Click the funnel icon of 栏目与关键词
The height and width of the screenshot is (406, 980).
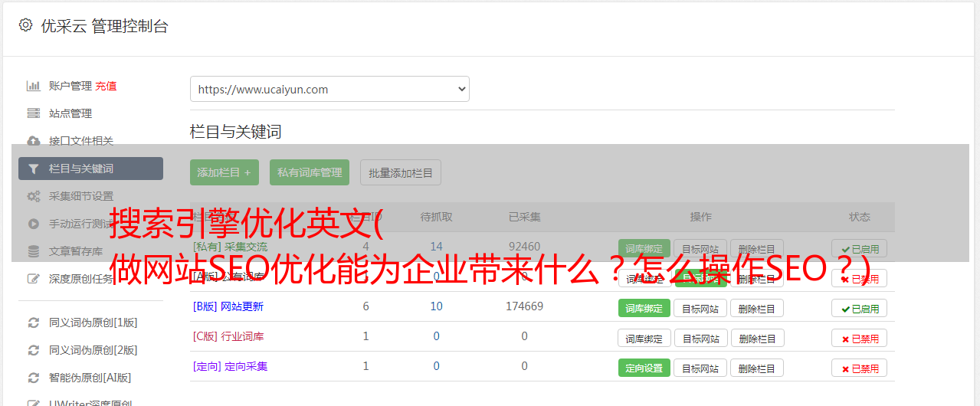[x=33, y=169]
